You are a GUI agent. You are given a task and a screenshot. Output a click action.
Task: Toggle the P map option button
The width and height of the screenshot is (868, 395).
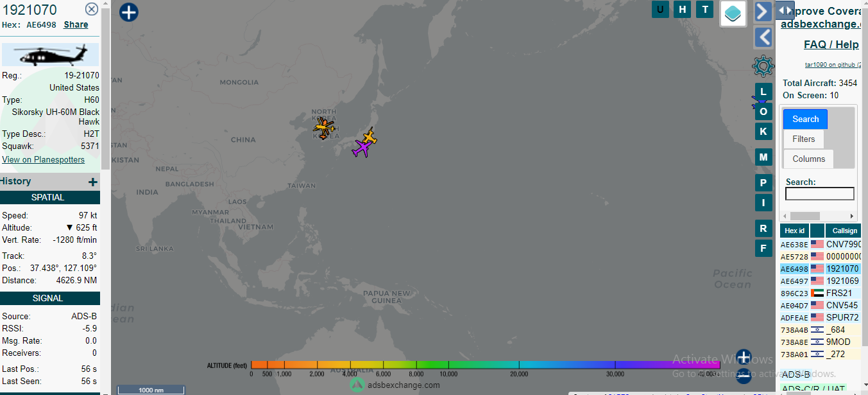(x=763, y=183)
